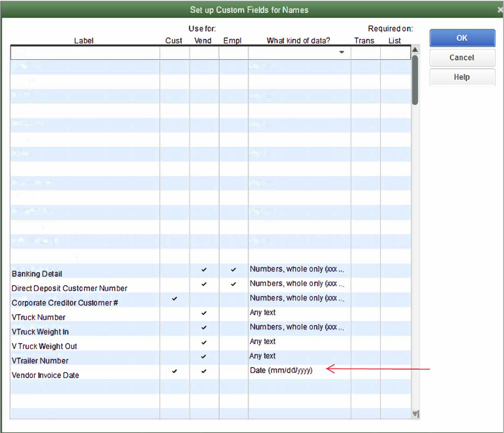Enable Cust for VTruck Number
This screenshot has width=504, height=433.
(174, 313)
